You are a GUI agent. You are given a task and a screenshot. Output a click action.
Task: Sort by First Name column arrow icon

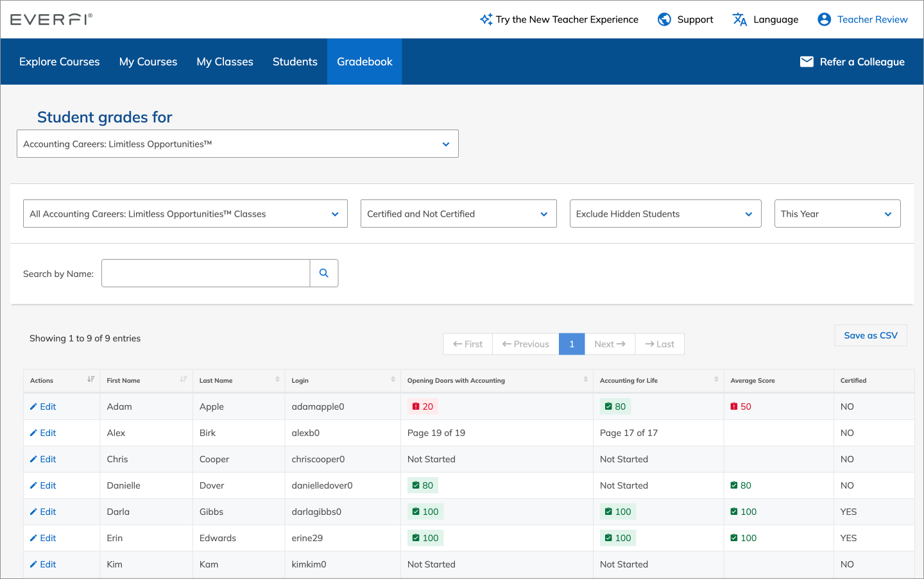[x=184, y=380]
